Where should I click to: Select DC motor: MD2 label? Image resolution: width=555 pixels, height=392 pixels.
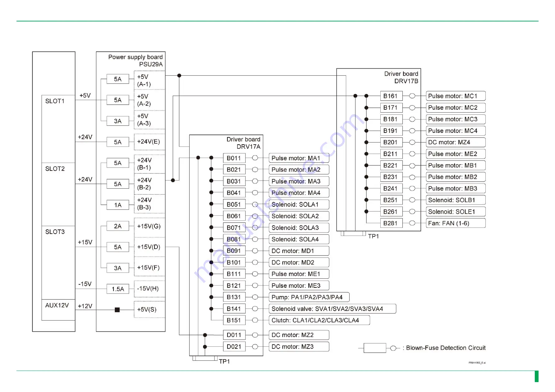click(293, 263)
